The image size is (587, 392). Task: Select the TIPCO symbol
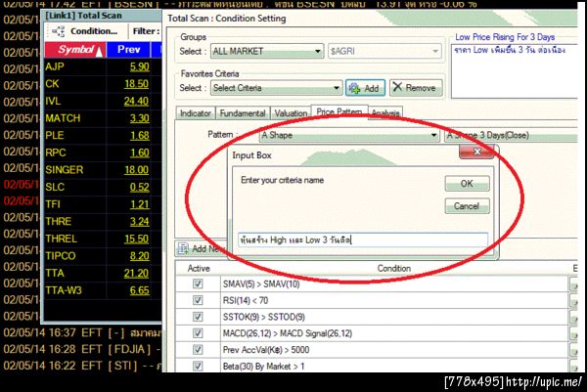pos(61,256)
